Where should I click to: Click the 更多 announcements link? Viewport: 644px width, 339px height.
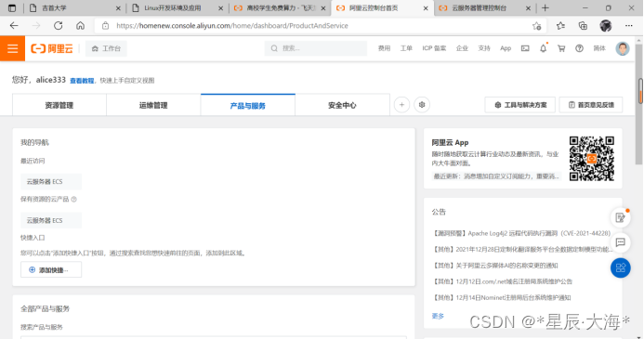438,316
